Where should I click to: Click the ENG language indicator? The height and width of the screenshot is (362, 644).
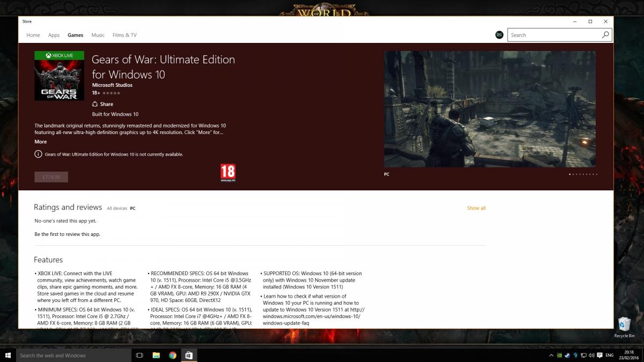pyautogui.click(x=610, y=355)
